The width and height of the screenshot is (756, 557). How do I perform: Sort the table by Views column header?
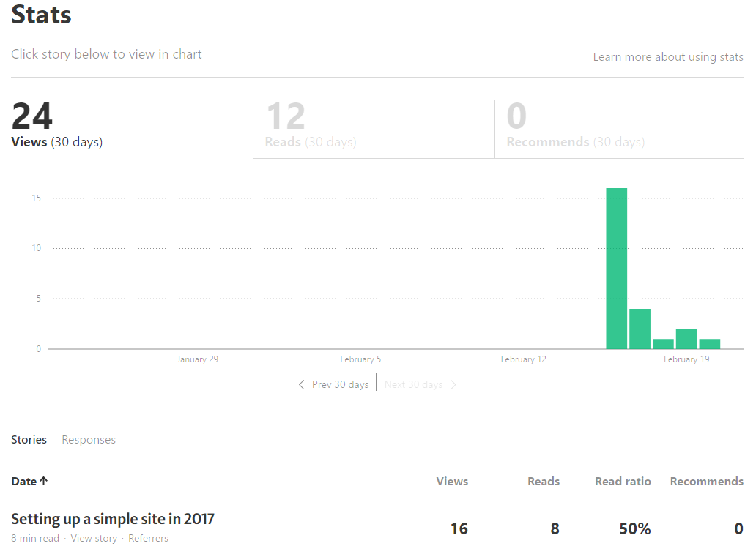[452, 482]
